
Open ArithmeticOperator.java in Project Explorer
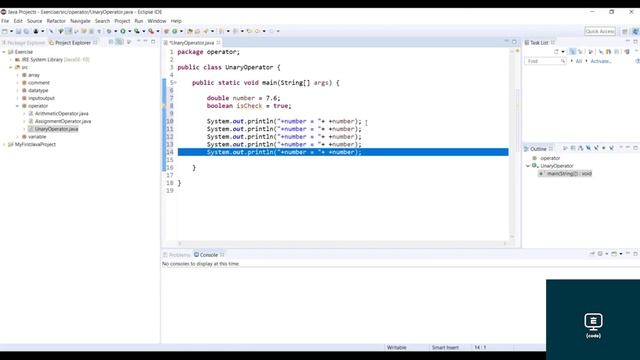click(61, 113)
